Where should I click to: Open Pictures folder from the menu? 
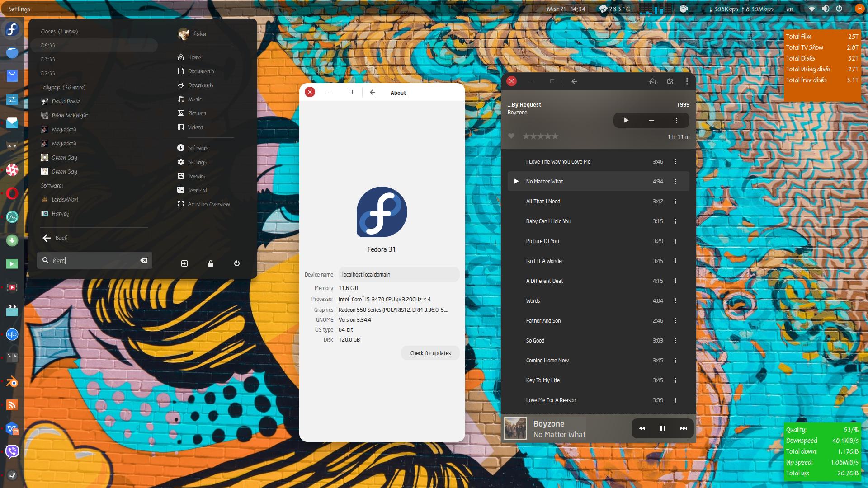point(192,113)
